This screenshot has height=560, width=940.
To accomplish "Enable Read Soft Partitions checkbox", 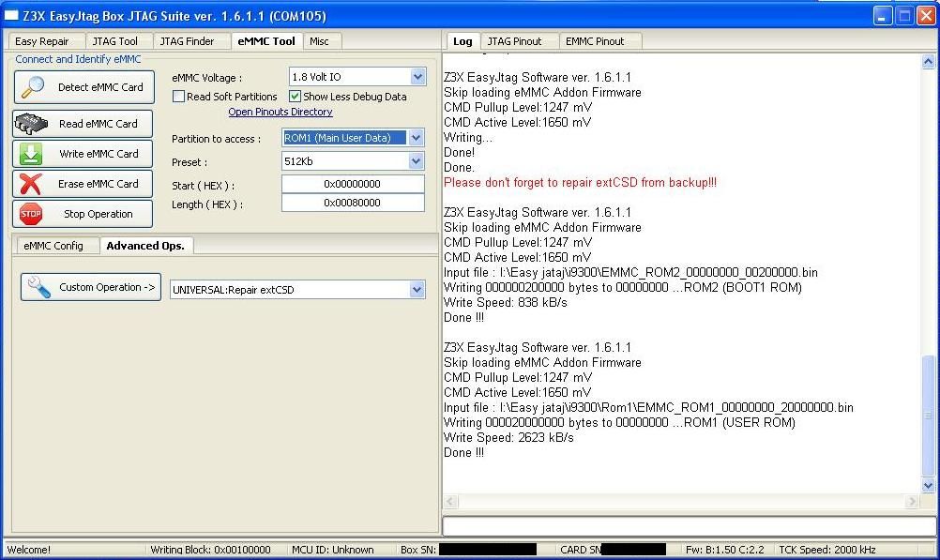I will (x=179, y=97).
